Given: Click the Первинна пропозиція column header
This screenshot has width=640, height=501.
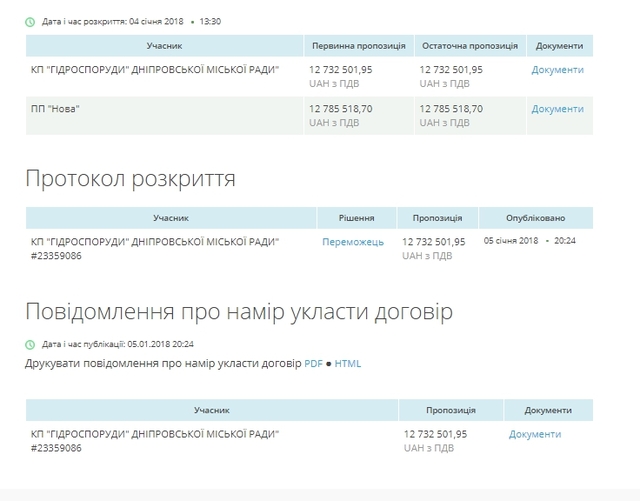Looking at the screenshot, I should pyautogui.click(x=359, y=46).
